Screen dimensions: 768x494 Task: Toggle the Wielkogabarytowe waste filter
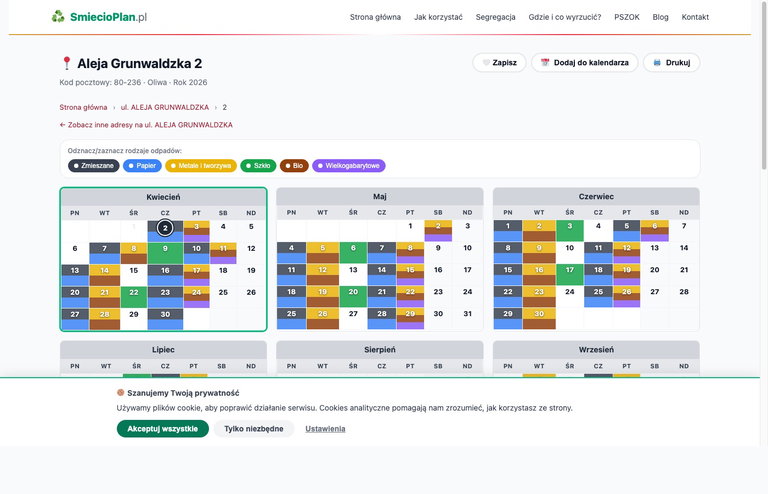[x=348, y=166]
